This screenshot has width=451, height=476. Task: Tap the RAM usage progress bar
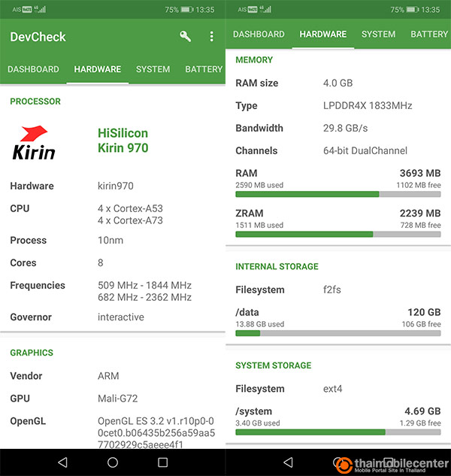coord(338,194)
